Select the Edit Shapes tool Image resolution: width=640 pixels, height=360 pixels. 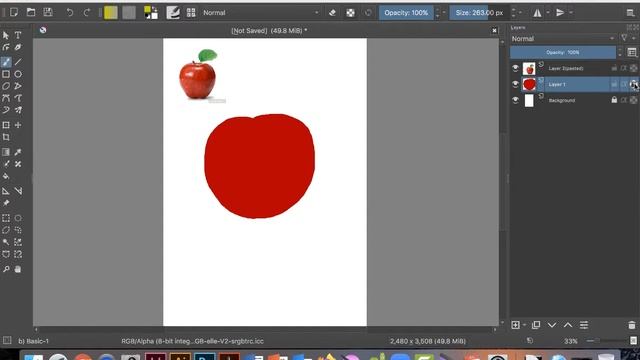click(6, 47)
